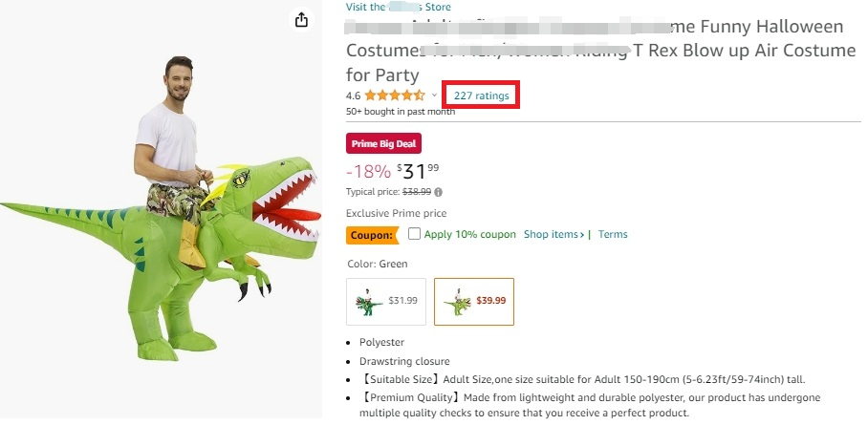Open the coupon Terms link
868x425 pixels.
[x=613, y=235]
